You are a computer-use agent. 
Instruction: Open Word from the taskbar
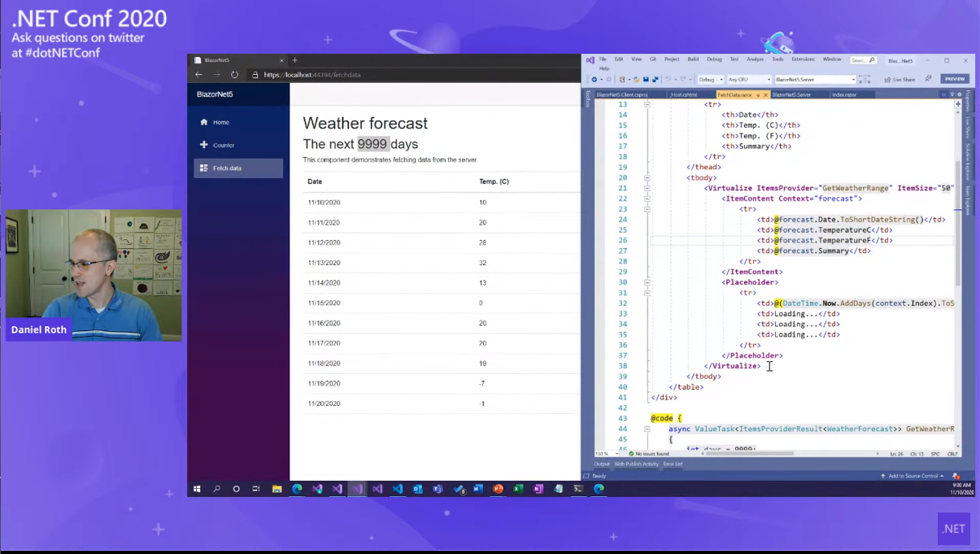click(x=478, y=489)
